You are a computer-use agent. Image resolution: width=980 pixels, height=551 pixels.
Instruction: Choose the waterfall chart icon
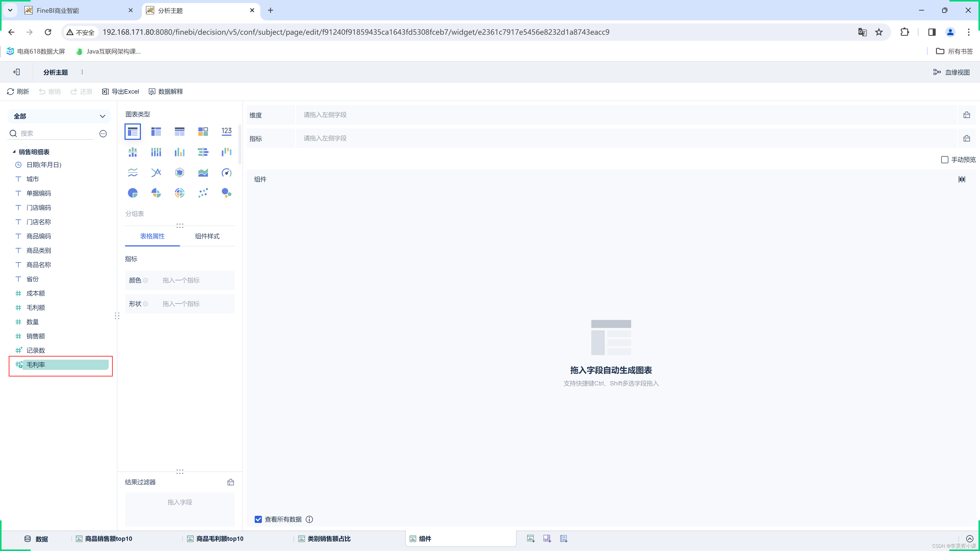pos(226,152)
